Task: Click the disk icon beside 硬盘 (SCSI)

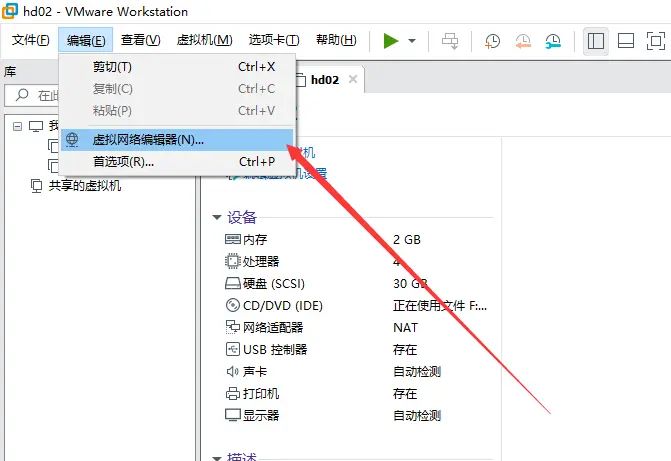Action: tap(233, 283)
